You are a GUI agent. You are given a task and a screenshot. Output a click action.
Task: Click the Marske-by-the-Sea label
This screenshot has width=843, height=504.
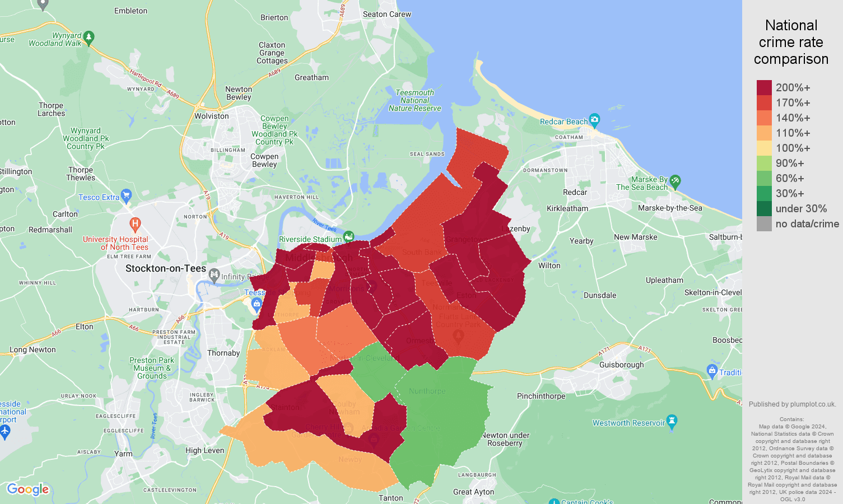[x=670, y=208]
